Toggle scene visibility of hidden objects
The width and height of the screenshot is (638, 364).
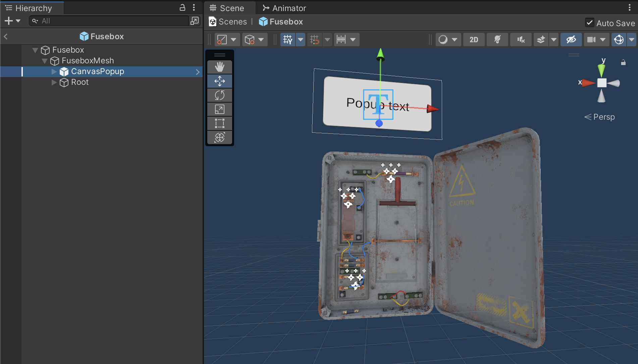click(571, 40)
